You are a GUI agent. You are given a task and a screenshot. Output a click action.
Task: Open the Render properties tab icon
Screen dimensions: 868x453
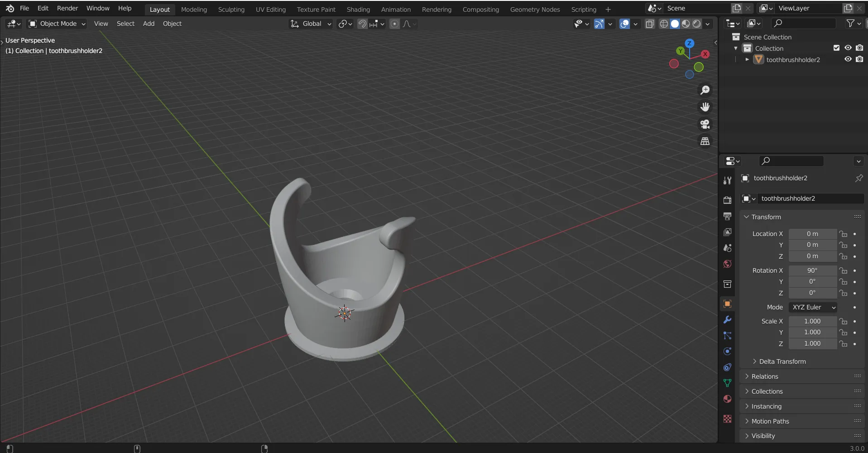click(727, 200)
